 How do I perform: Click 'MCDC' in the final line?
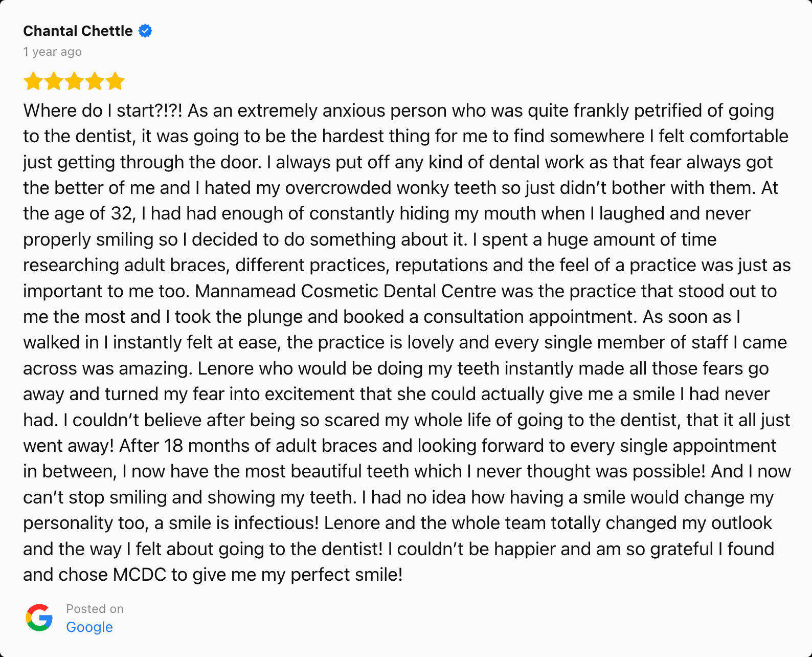(x=140, y=575)
